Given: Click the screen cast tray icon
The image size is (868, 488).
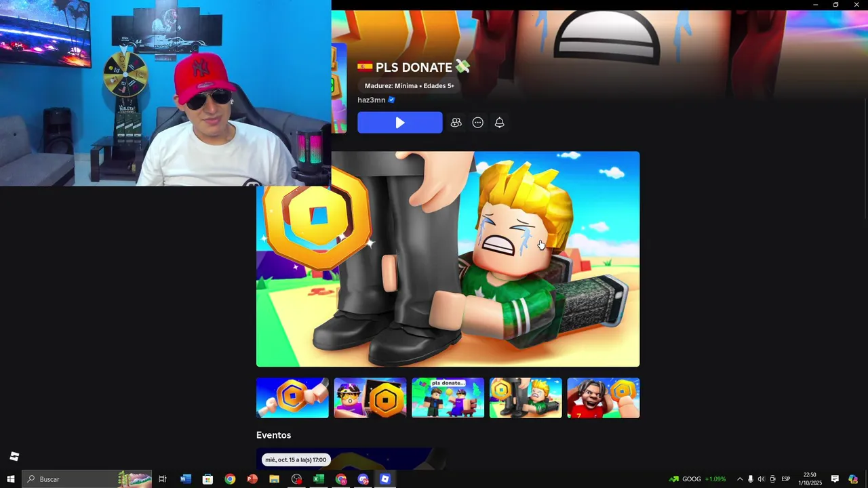Looking at the screenshot, I should (772, 479).
